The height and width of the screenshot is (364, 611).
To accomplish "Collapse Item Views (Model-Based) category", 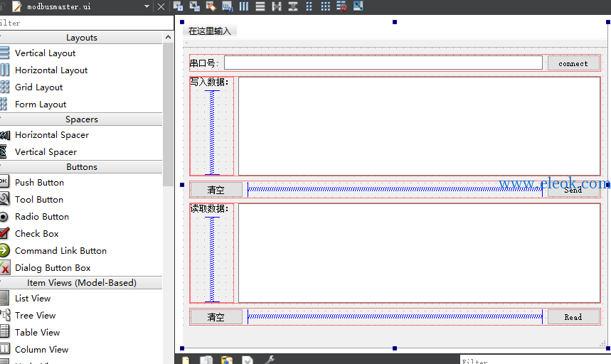I will click(x=81, y=283).
